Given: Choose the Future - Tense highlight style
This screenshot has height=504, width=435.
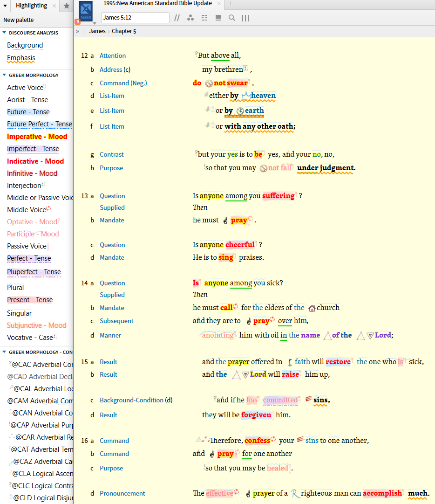Looking at the screenshot, I should 28,112.
